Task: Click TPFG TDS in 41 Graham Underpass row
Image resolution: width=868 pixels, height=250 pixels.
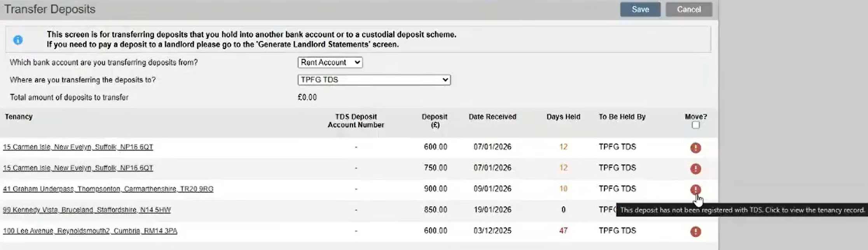Action: (x=617, y=189)
